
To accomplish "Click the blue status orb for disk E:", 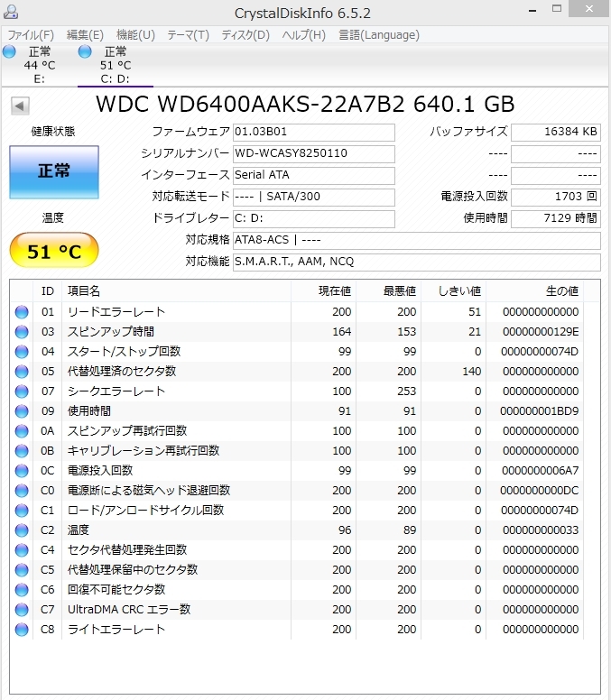I will (9, 51).
